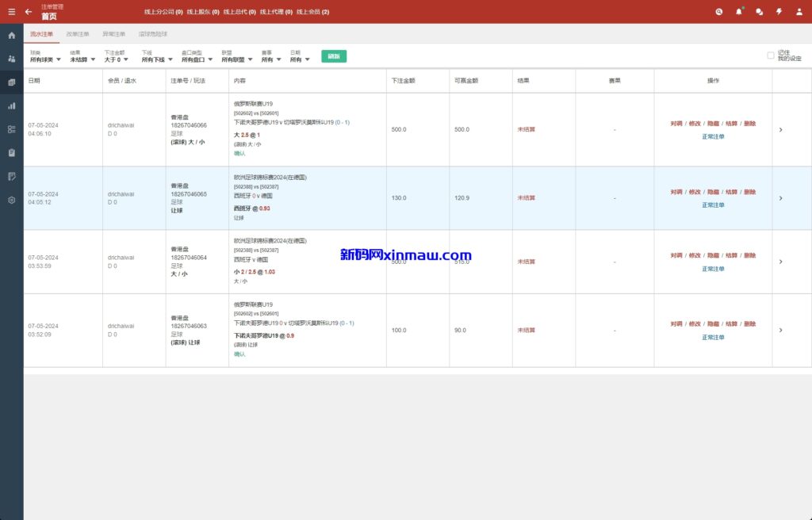Click 修改 on the first bet row

695,124
